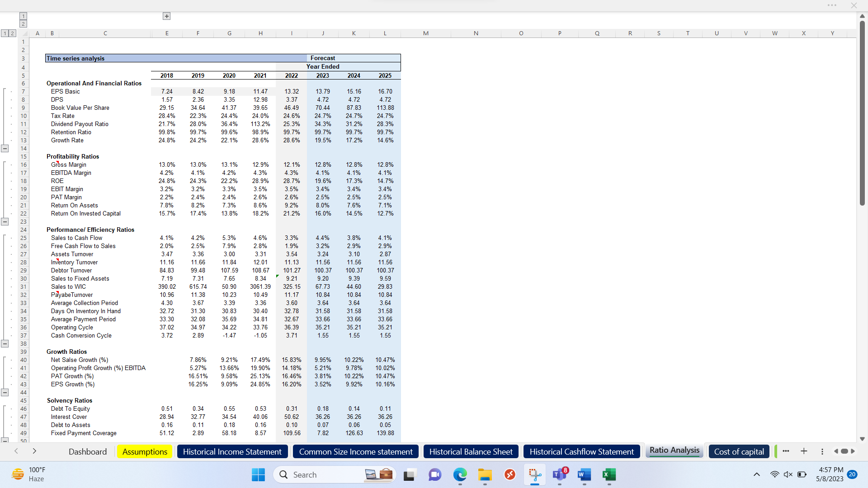Open the sheet options vertical ellipsis icon
The image size is (868, 488).
click(822, 451)
